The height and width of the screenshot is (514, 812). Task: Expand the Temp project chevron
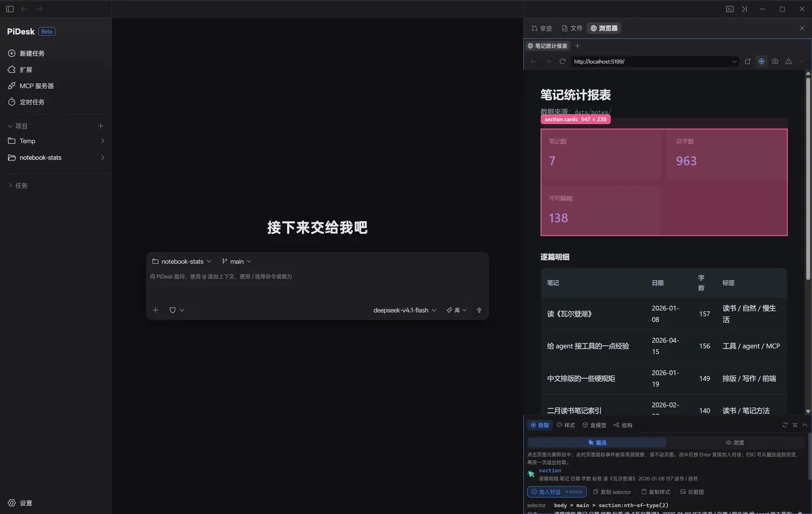point(102,141)
